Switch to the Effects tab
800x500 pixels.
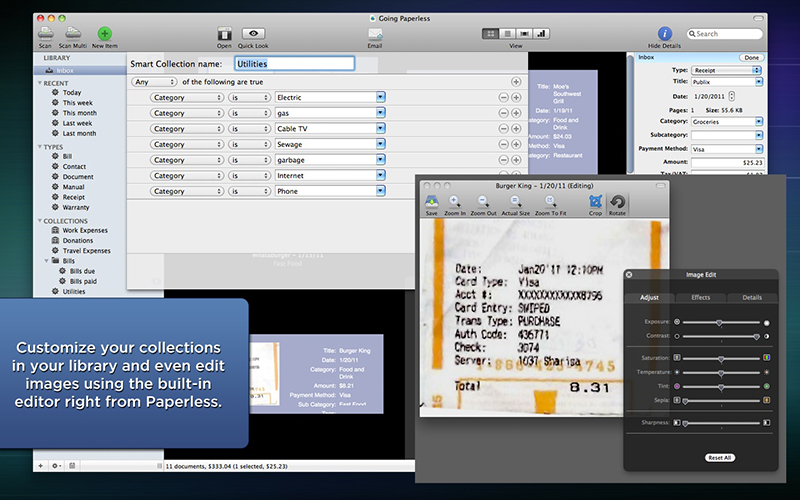point(701,297)
